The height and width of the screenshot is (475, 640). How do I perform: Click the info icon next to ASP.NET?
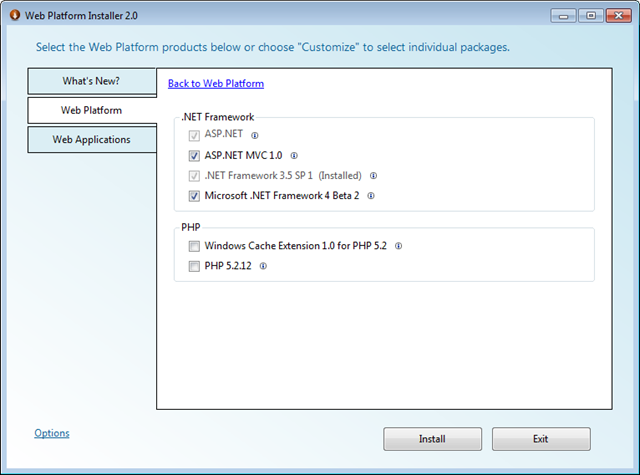click(255, 135)
